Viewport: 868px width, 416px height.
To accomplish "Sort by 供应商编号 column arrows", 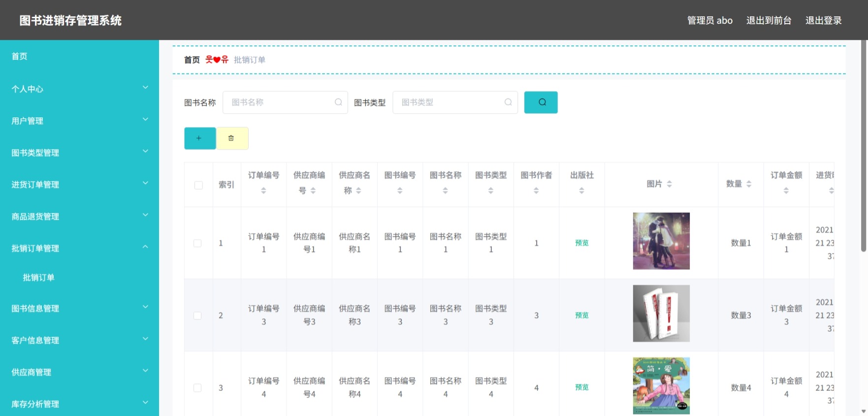I will [x=313, y=190].
